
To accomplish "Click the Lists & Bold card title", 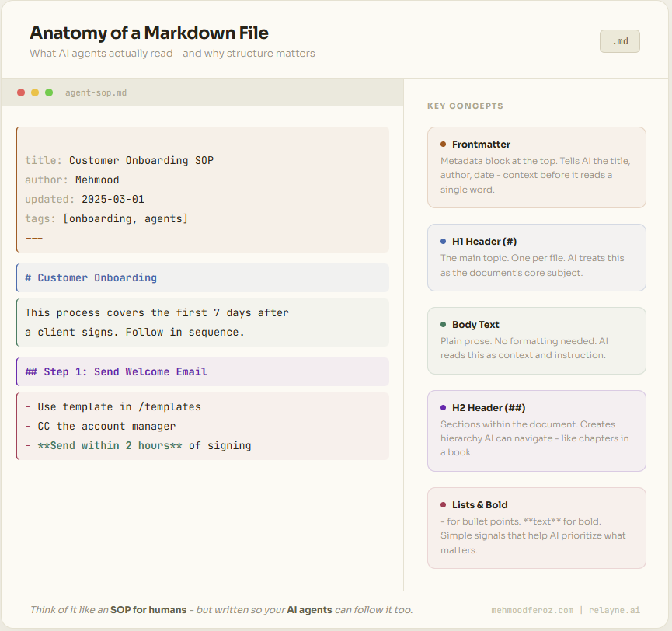I will click(479, 505).
